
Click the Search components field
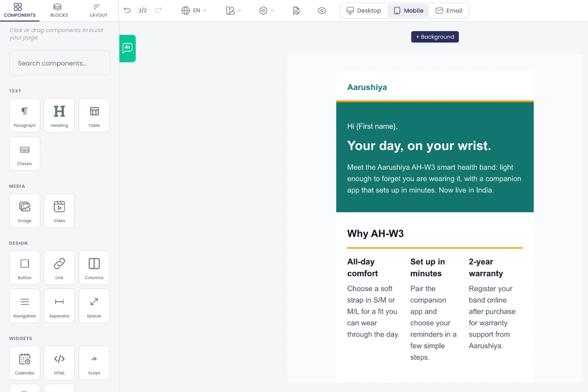coord(59,63)
